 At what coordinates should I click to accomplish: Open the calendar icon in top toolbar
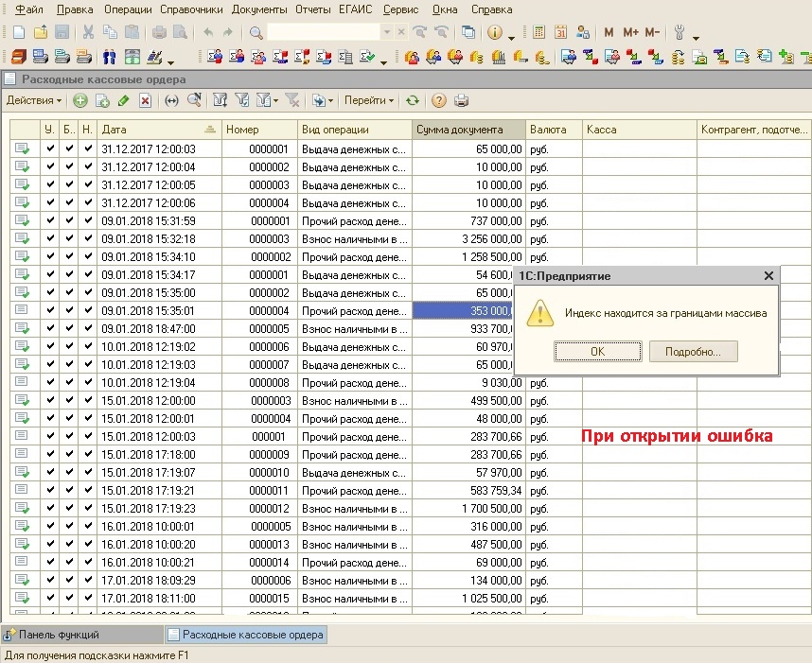tap(559, 32)
